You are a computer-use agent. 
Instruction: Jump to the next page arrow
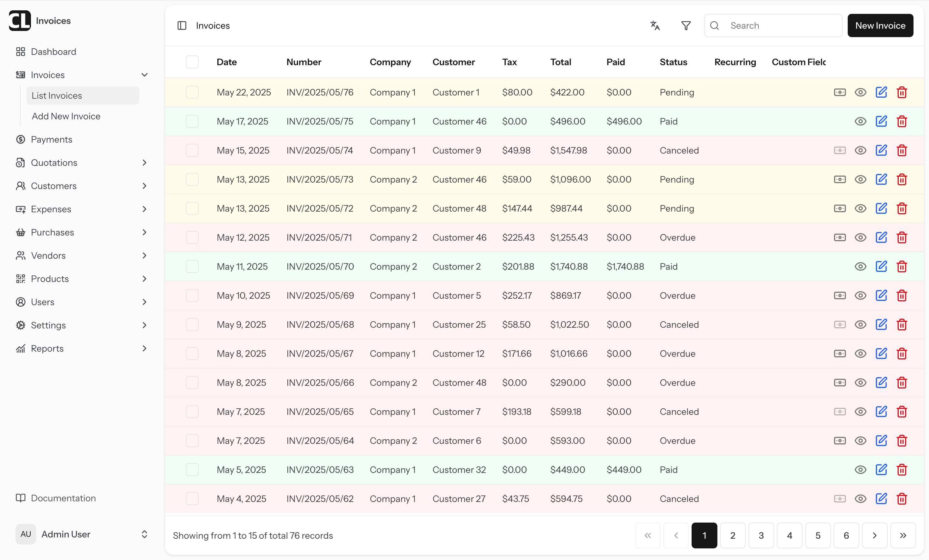pos(875,535)
